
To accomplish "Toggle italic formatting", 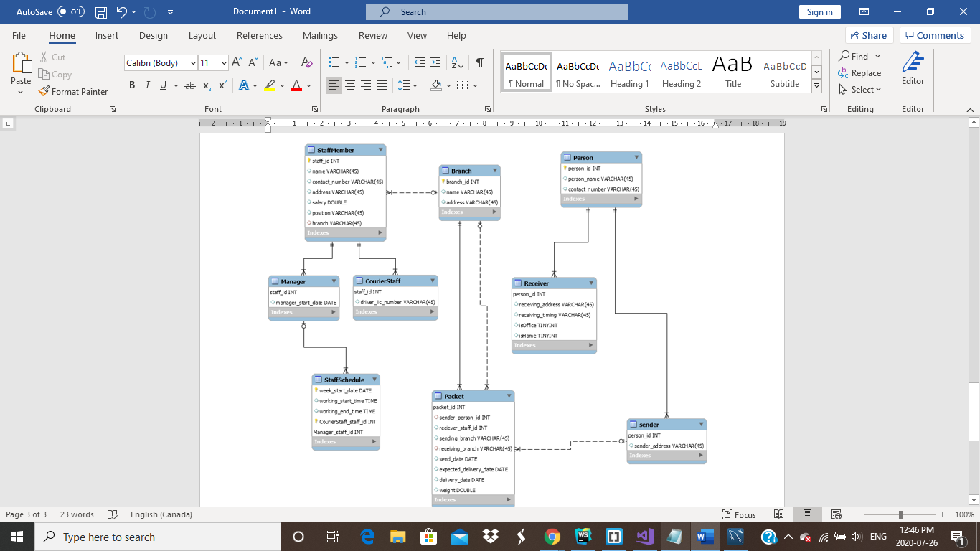I will [147, 85].
